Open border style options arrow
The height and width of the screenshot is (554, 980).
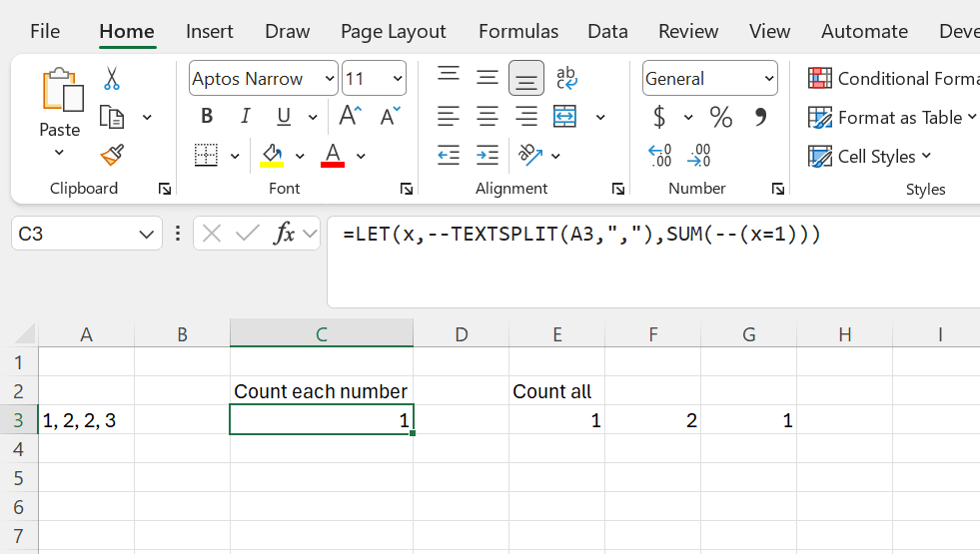235,156
